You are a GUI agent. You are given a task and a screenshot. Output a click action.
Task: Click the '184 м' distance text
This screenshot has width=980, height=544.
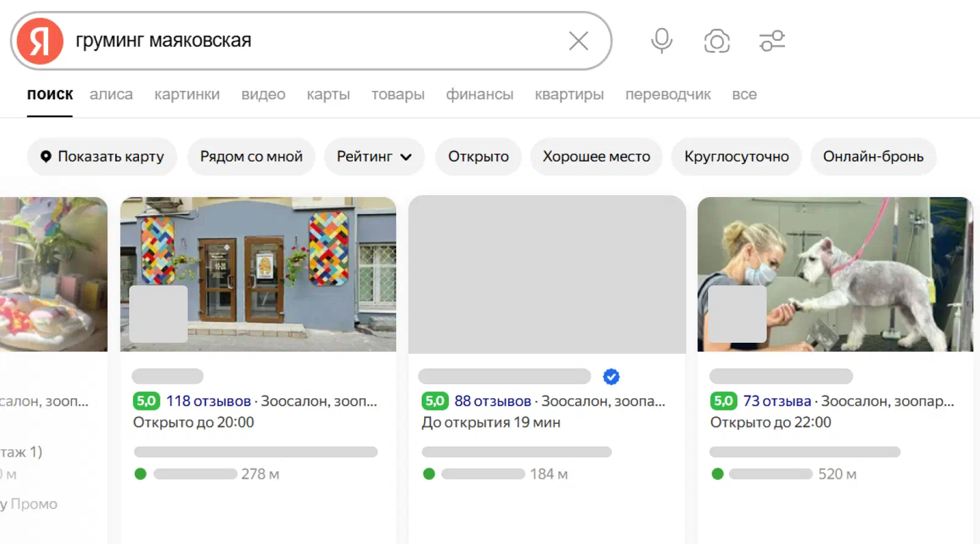tap(549, 474)
